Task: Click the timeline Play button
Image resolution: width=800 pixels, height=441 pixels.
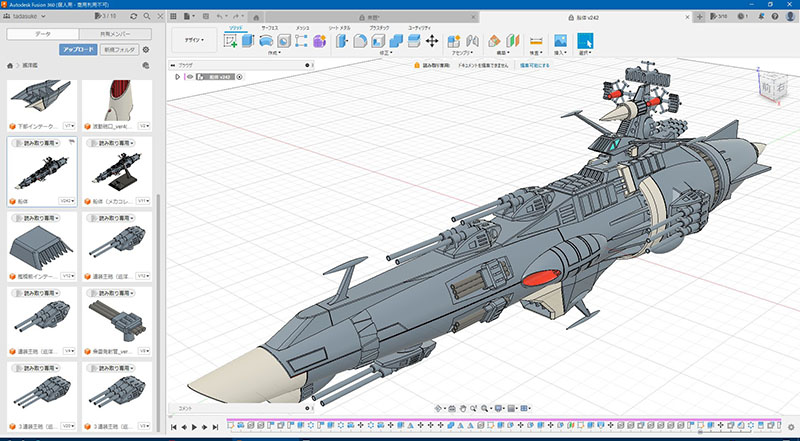Action: coord(194,427)
